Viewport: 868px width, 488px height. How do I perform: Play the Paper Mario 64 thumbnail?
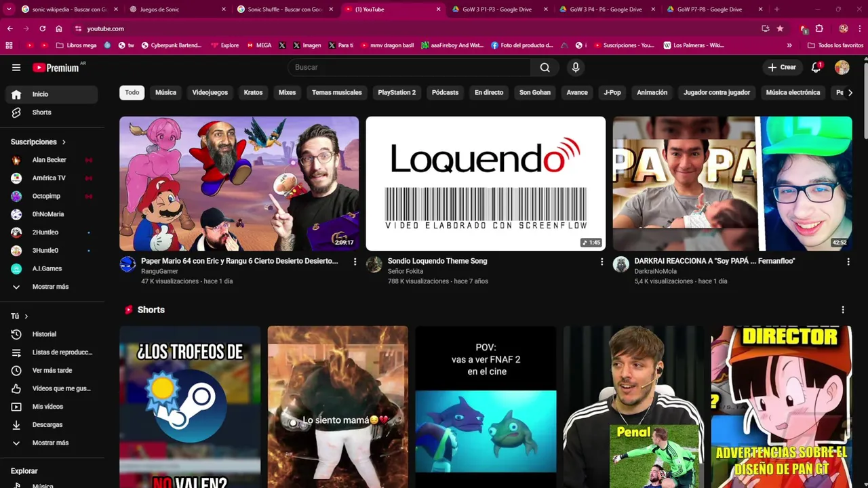(x=239, y=184)
